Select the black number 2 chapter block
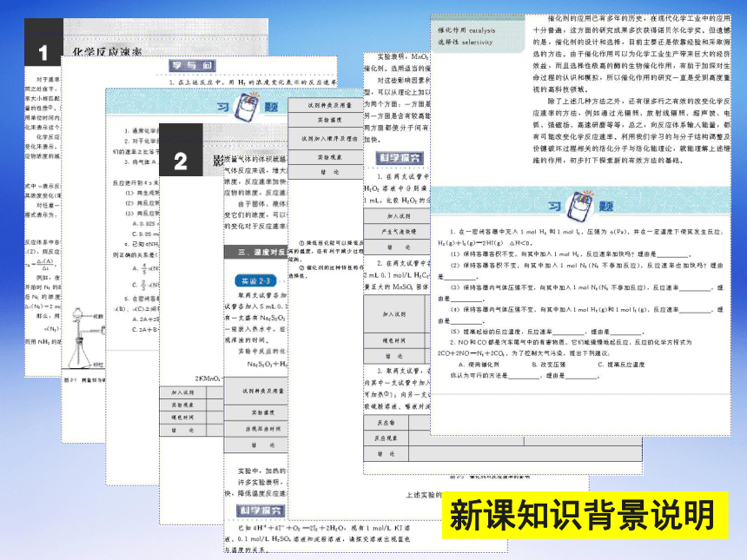The width and height of the screenshot is (747, 560). coord(181,150)
